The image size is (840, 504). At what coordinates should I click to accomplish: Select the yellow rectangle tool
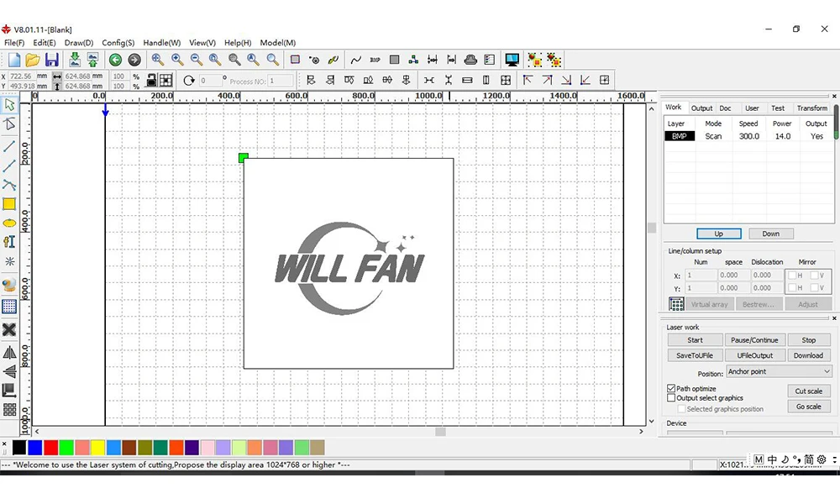[x=9, y=204]
